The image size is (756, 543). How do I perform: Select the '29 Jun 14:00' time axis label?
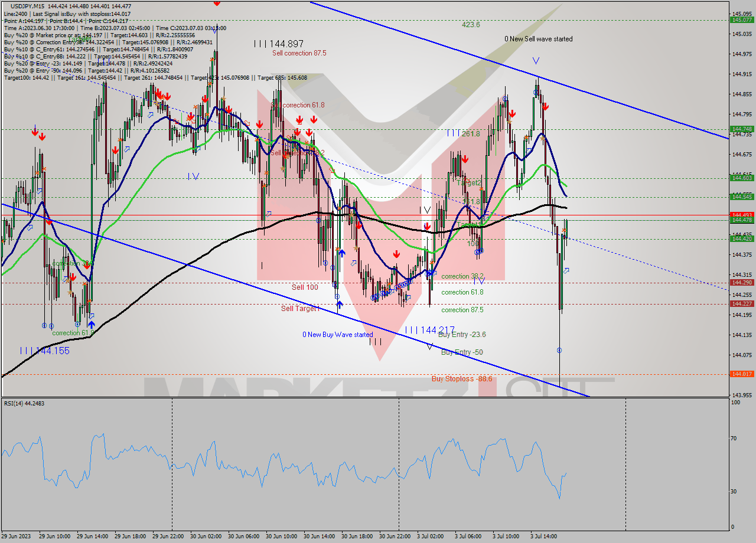point(92,537)
